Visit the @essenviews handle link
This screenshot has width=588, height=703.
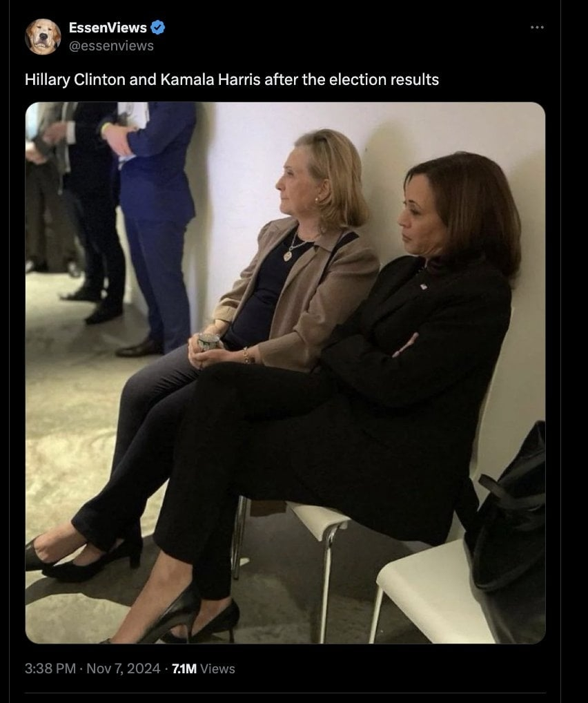(x=111, y=46)
